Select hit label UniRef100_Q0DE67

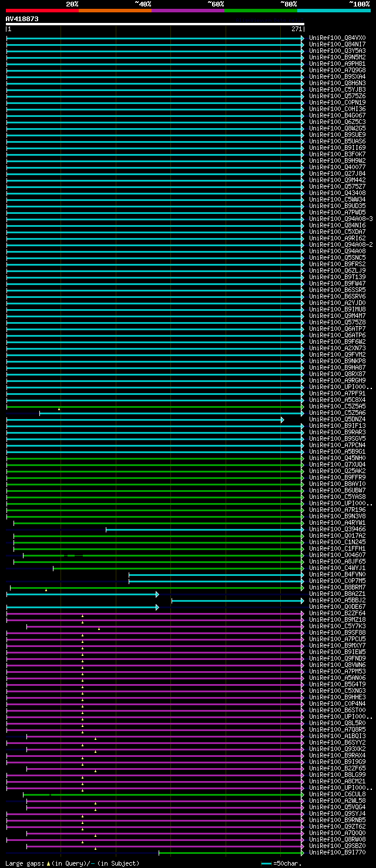[x=337, y=606]
